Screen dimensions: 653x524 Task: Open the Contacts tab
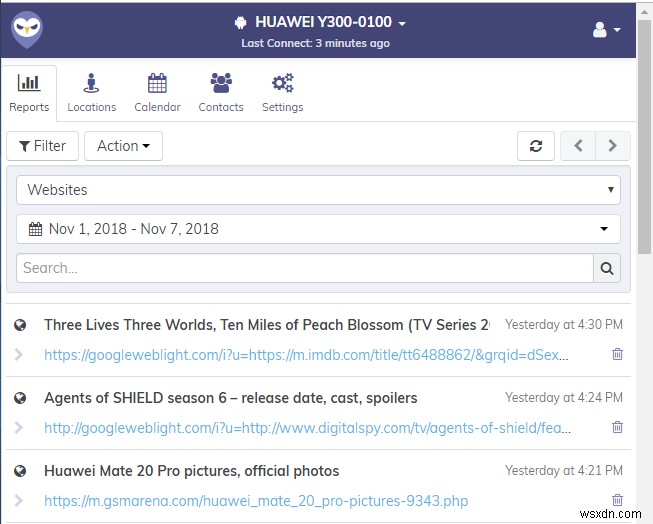click(x=221, y=93)
